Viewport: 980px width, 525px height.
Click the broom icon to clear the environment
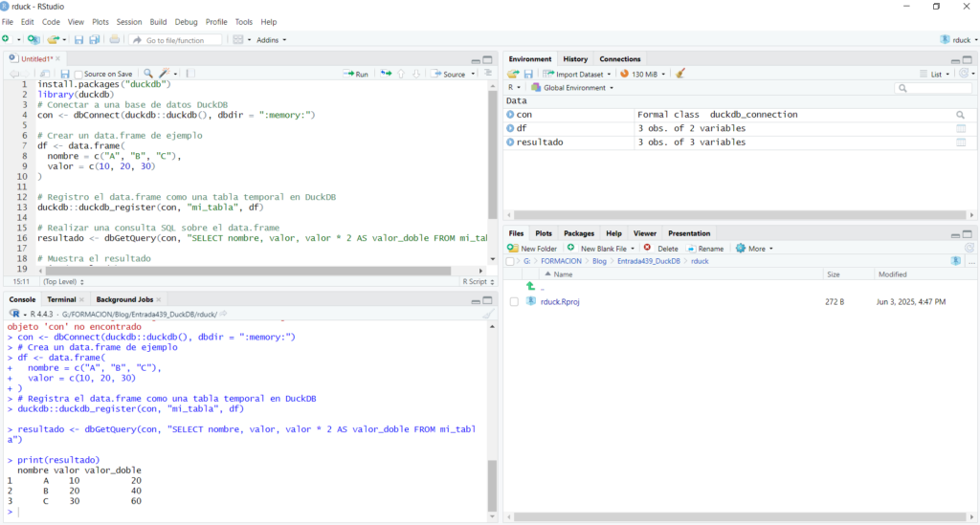680,74
